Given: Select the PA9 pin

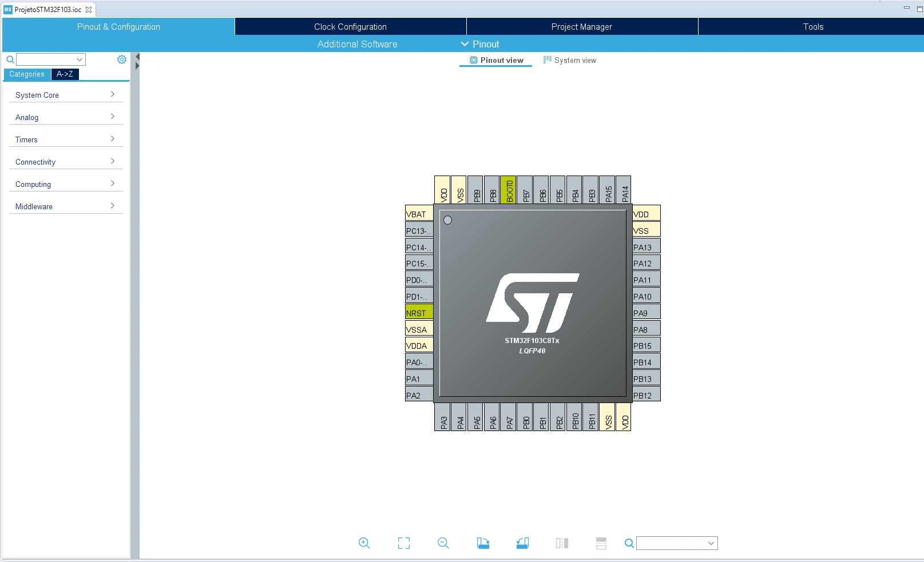Looking at the screenshot, I should [647, 313].
